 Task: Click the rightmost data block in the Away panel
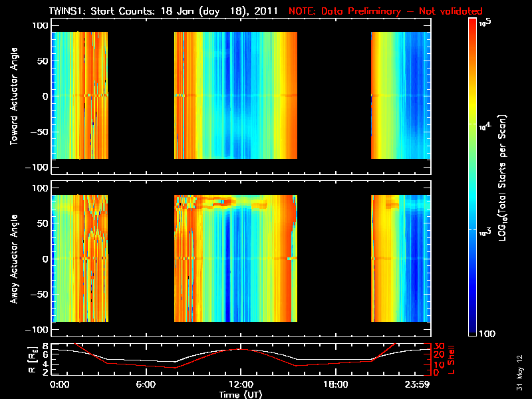(398, 259)
